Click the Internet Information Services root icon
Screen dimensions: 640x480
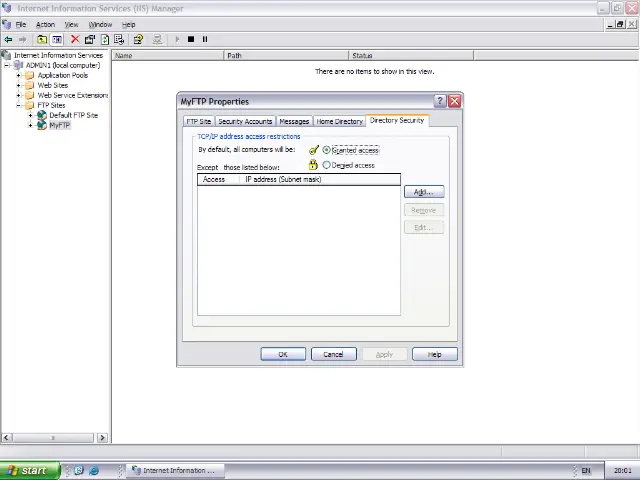(x=6, y=55)
